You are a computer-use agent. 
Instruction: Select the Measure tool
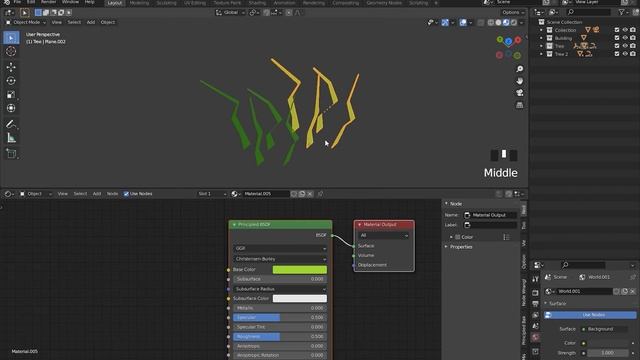pyautogui.click(x=11, y=138)
